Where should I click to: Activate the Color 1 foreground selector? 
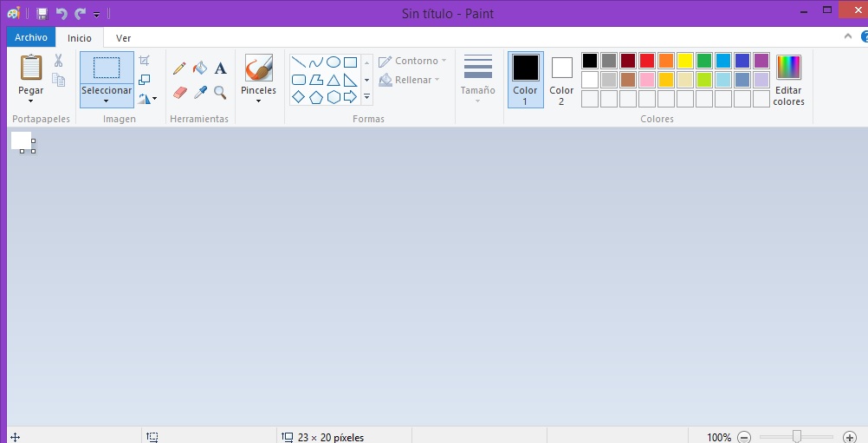coord(526,79)
